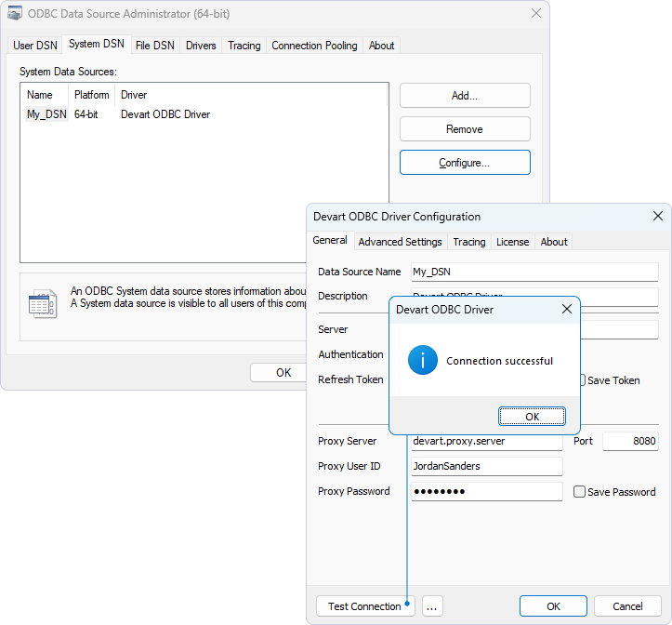Click the Add... button

pos(465,95)
